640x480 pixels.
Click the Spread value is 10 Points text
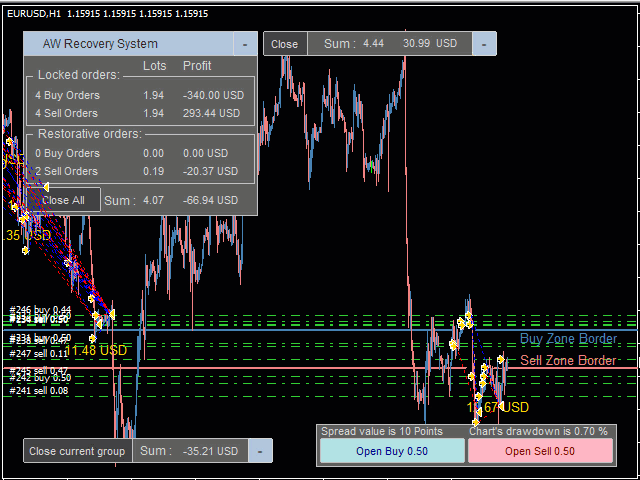382,431
